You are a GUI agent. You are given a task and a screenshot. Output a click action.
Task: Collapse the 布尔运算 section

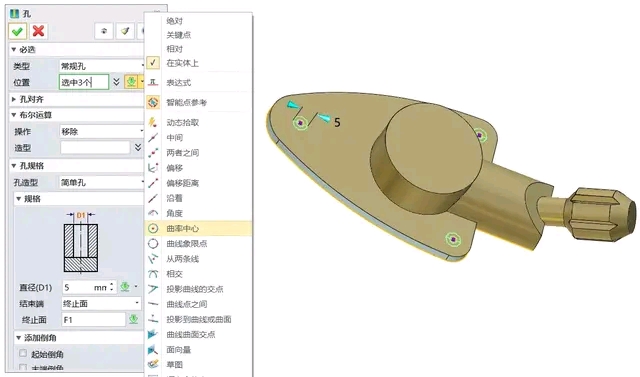click(14, 115)
